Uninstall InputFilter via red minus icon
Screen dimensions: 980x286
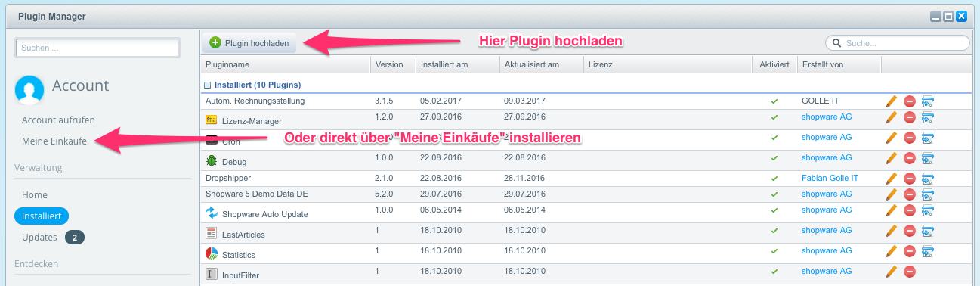tap(910, 272)
